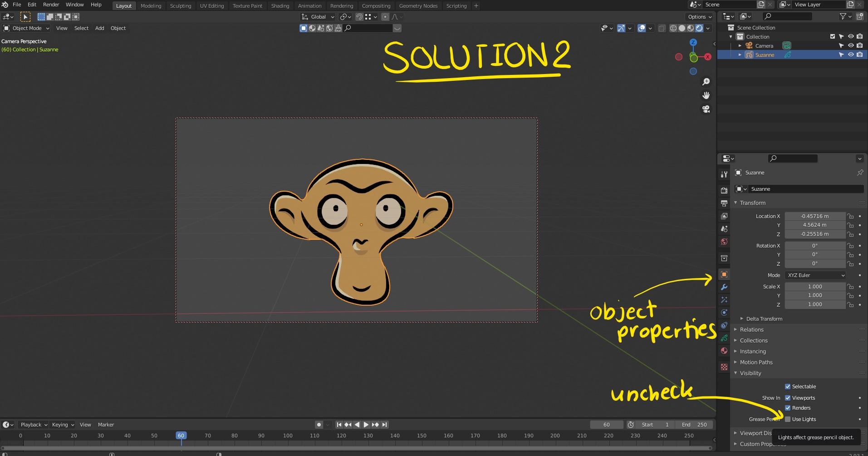Expand the Motion Paths panel
Screen dimensions: 868x456
click(756, 362)
